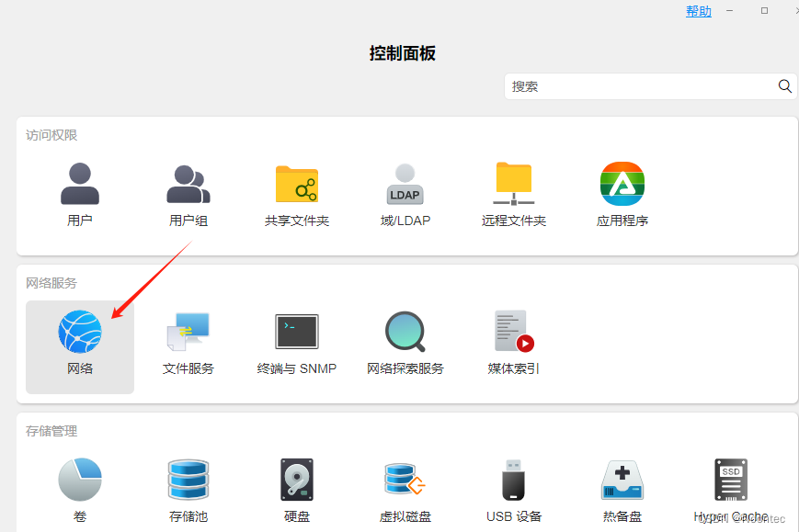Open the 帮助 help link
The image size is (799, 532).
click(698, 11)
